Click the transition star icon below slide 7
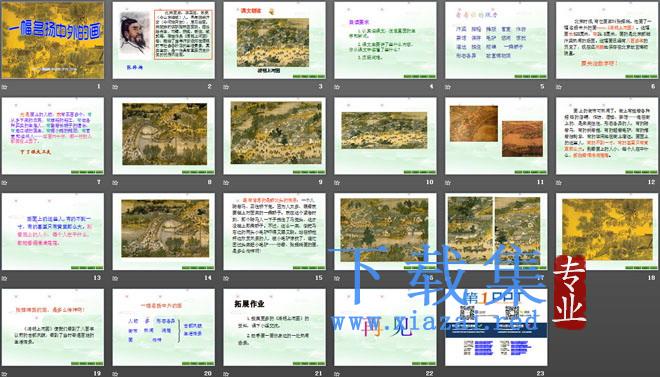Screen dimensions: 660x377 [x=5, y=183]
